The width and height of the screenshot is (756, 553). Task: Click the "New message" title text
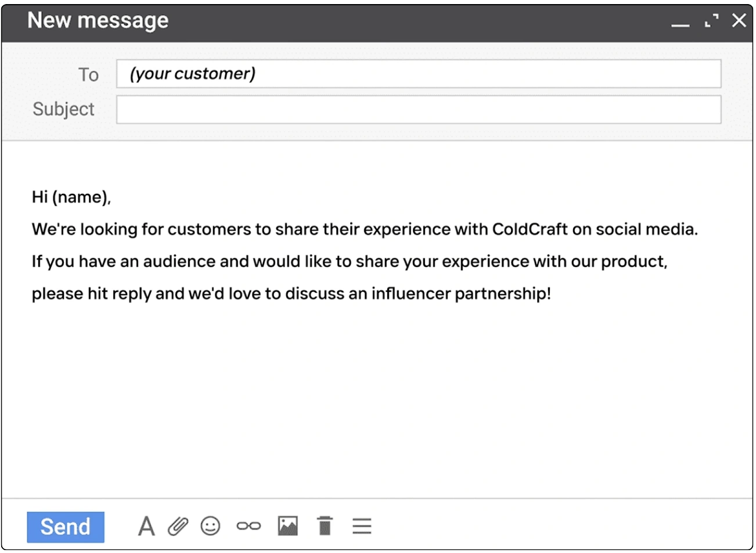98,20
